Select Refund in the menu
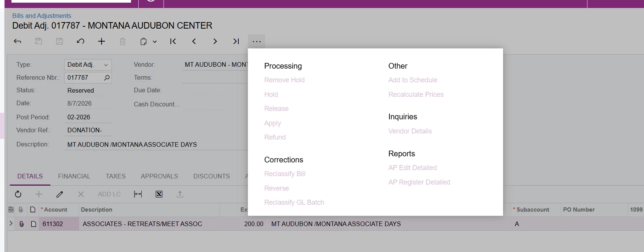Image resolution: width=644 pixels, height=252 pixels. (x=275, y=137)
